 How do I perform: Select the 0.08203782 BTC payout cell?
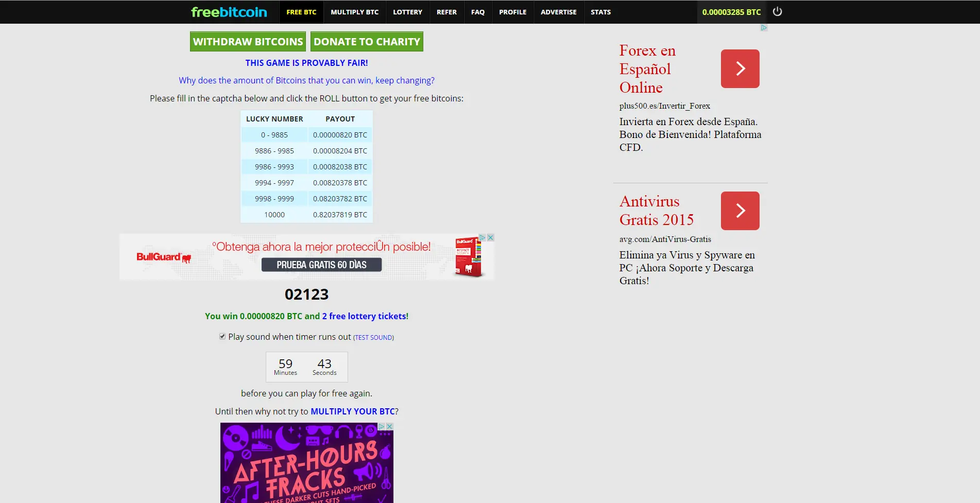(x=340, y=199)
